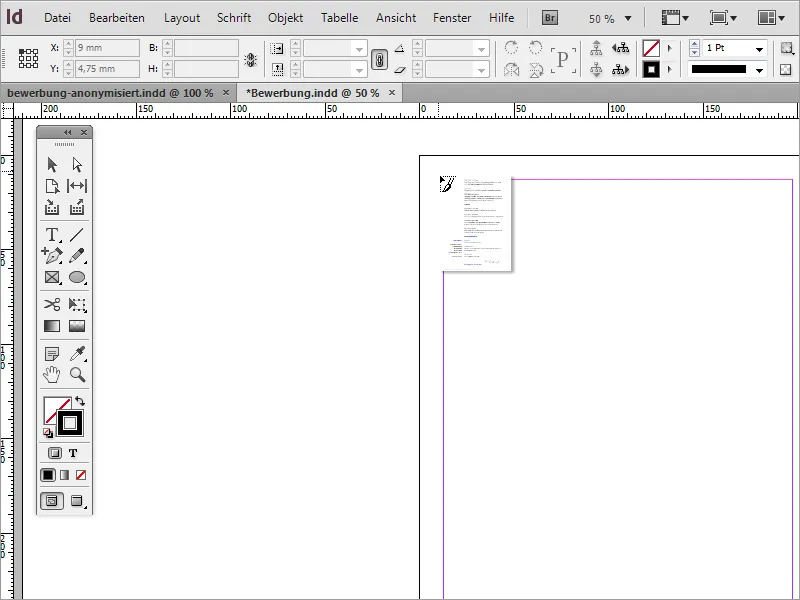Rotate 90° clockwise icon
This screenshot has width=800, height=600.
[x=511, y=48]
